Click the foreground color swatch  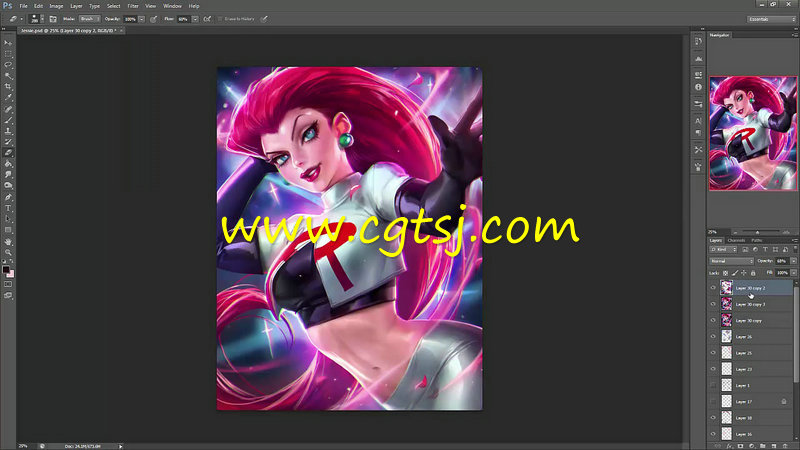pyautogui.click(x=6, y=269)
